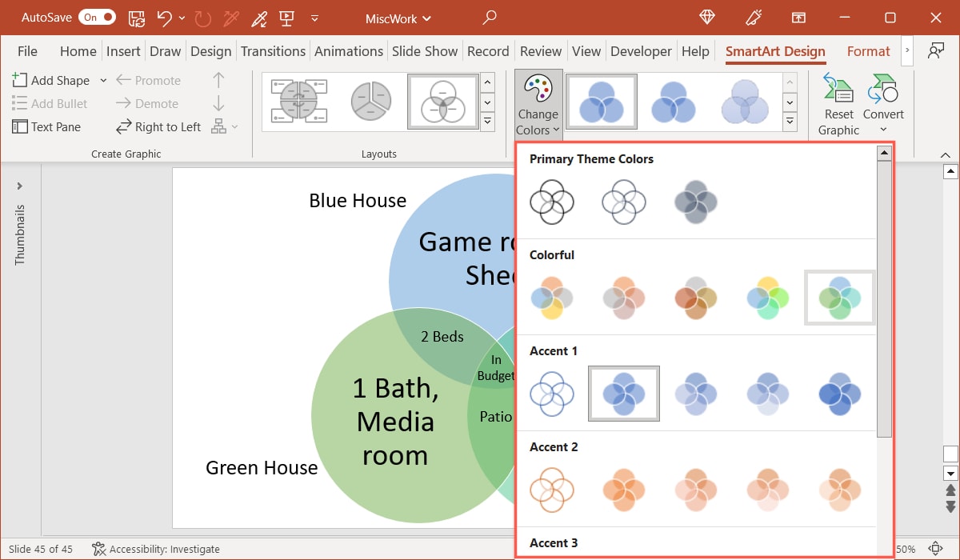Open the Animations ribbon tab
This screenshot has width=960, height=560.
click(x=349, y=50)
